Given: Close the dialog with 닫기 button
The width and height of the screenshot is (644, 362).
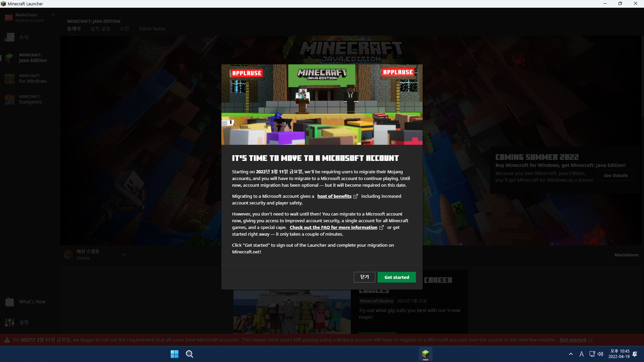Looking at the screenshot, I should point(364,277).
